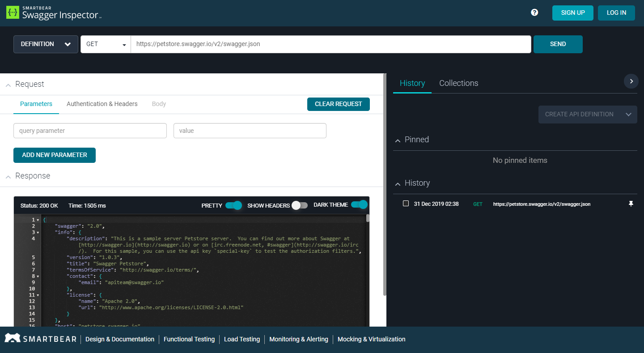Collapse the Request section
Screen dimensions: 644x353
pyautogui.click(x=8, y=85)
